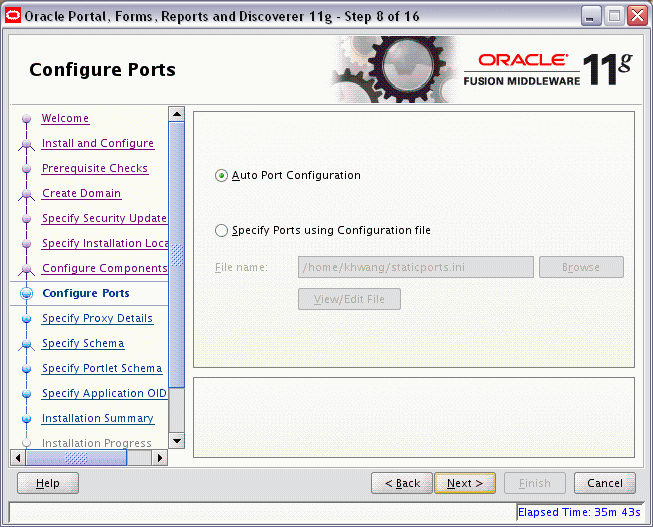Click bullet icon beside Specify Proxy Details
The width and height of the screenshot is (653, 527).
point(27,319)
